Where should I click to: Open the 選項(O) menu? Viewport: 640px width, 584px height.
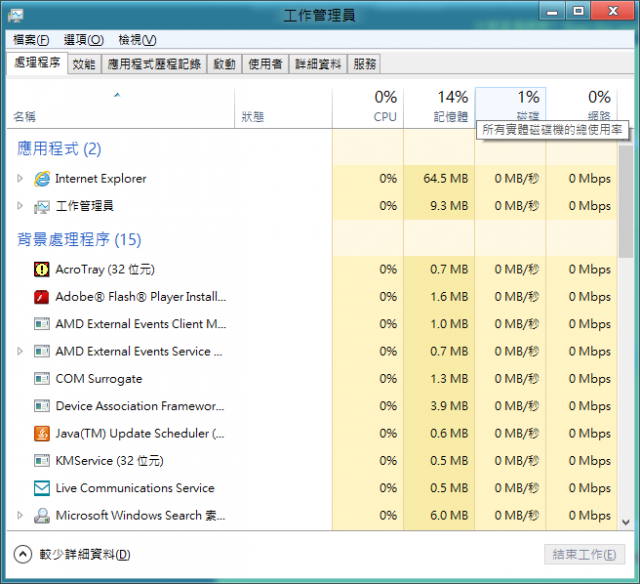[84, 40]
